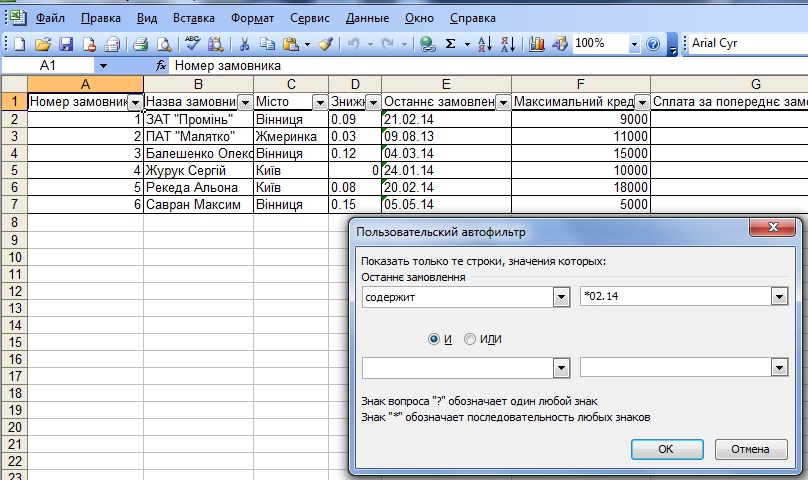
Task: Expand the содержит condition dropdown
Action: pyautogui.click(x=561, y=297)
